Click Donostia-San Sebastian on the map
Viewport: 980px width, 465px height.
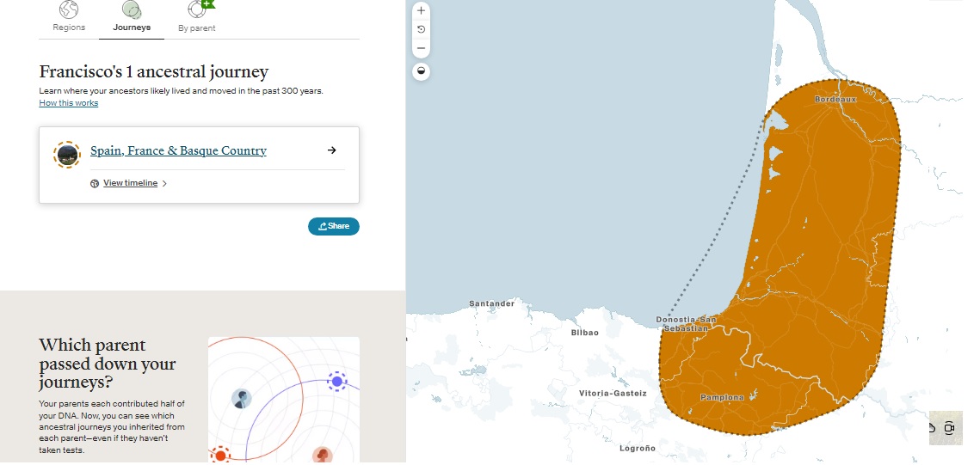pos(686,324)
